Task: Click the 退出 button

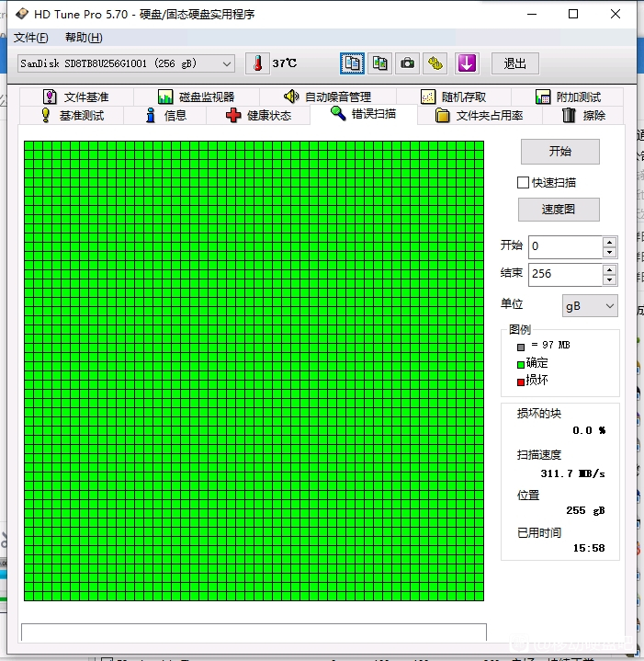Action: coord(515,63)
